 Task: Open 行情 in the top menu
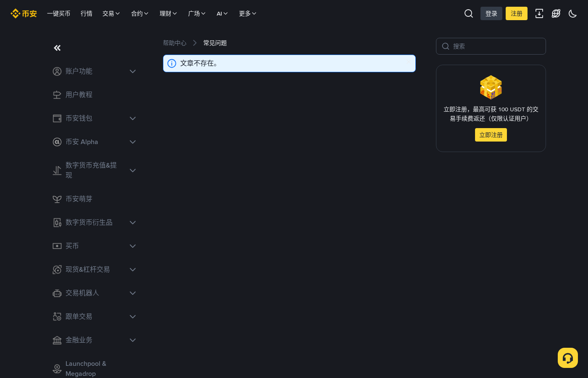[87, 13]
